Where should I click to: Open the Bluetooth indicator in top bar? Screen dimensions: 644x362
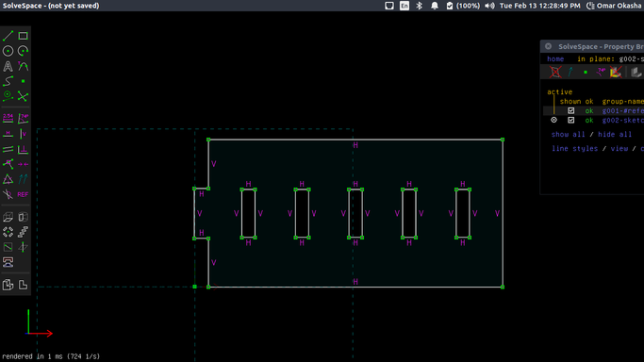(x=419, y=6)
